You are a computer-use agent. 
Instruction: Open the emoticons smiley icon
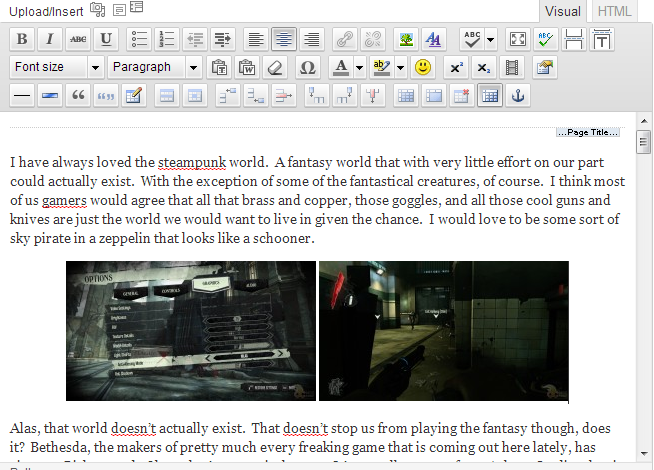coord(423,67)
